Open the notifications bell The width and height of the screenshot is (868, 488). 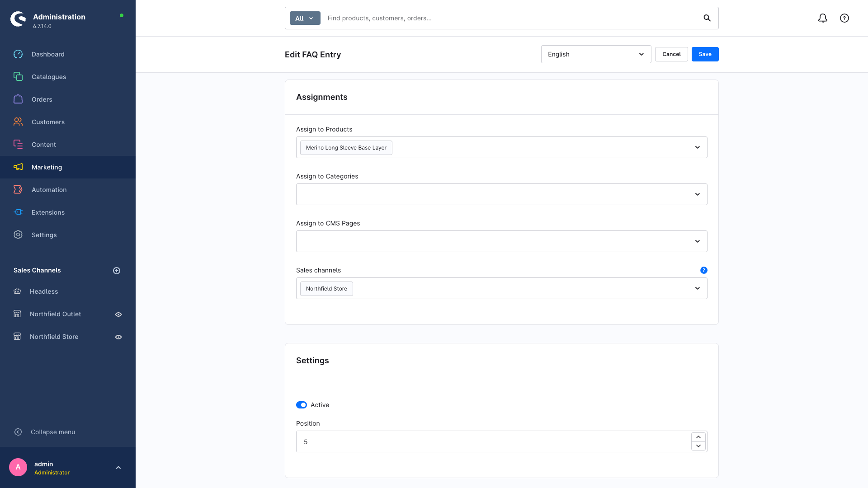point(823,18)
